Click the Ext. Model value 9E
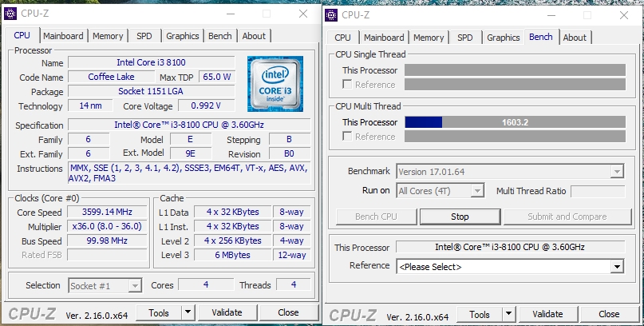 pos(191,153)
